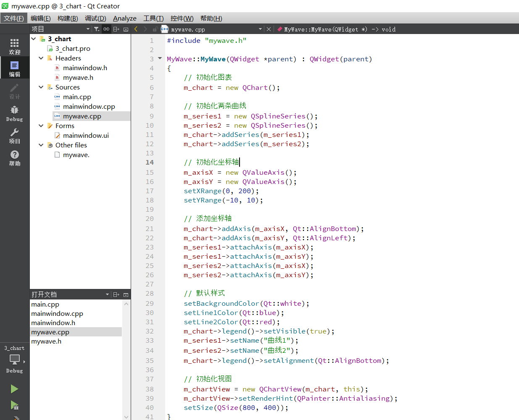Image resolution: width=519 pixels, height=420 pixels.
Task: Fold the MyWave constructor at line 3
Action: (160, 58)
